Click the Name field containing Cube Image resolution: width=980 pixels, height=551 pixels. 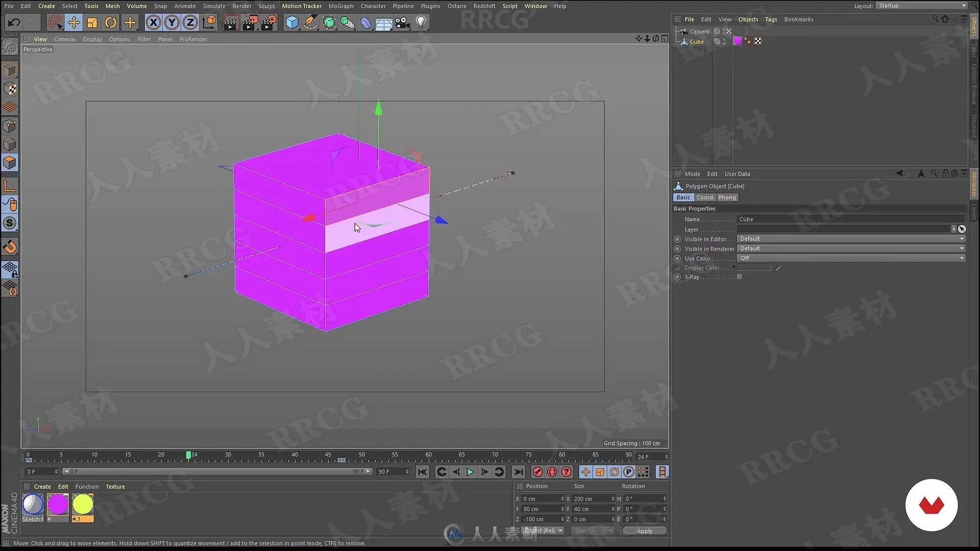click(x=850, y=219)
